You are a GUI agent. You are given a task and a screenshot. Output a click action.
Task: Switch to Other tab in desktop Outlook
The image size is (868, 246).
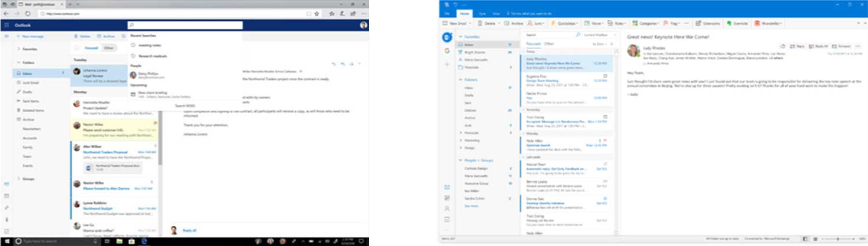tap(549, 44)
